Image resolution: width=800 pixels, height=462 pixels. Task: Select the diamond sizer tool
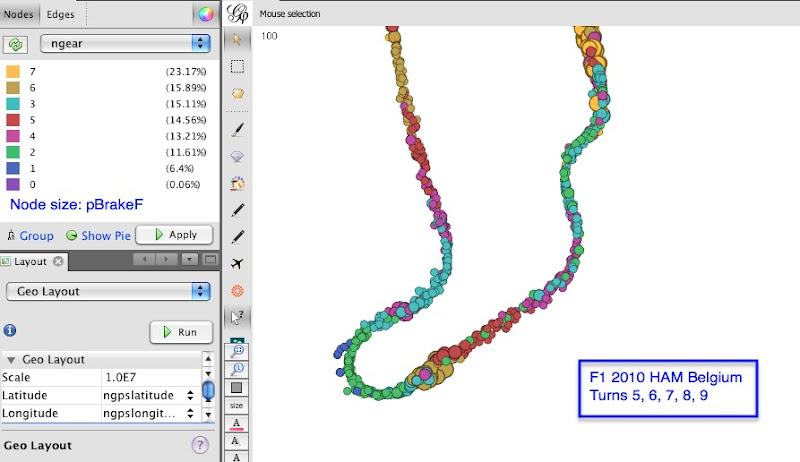pyautogui.click(x=237, y=157)
